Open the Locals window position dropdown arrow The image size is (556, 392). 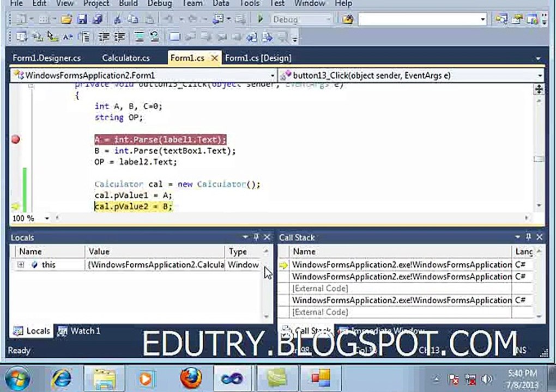(245, 237)
